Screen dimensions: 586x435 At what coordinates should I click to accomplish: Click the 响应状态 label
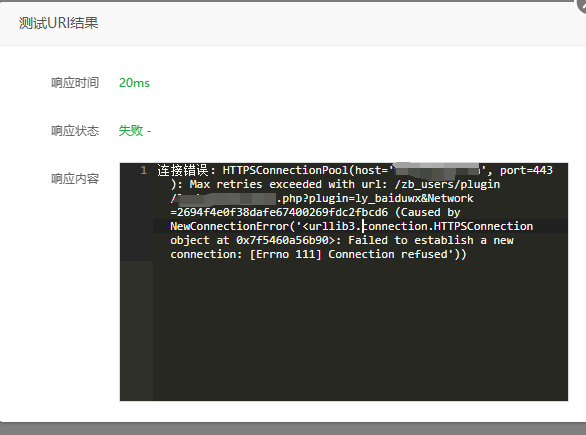click(x=75, y=131)
